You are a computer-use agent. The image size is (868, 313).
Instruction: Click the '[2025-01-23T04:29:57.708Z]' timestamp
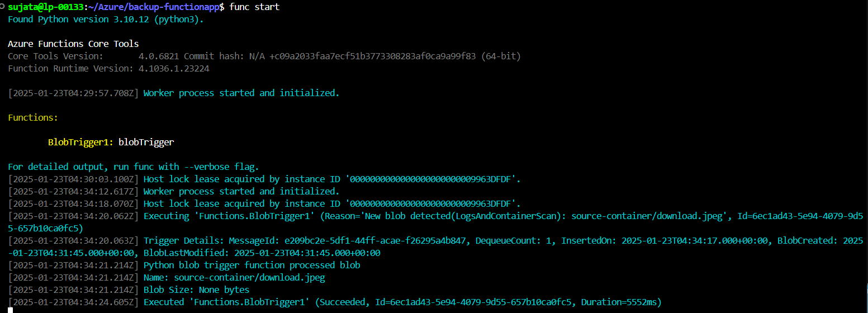point(73,93)
